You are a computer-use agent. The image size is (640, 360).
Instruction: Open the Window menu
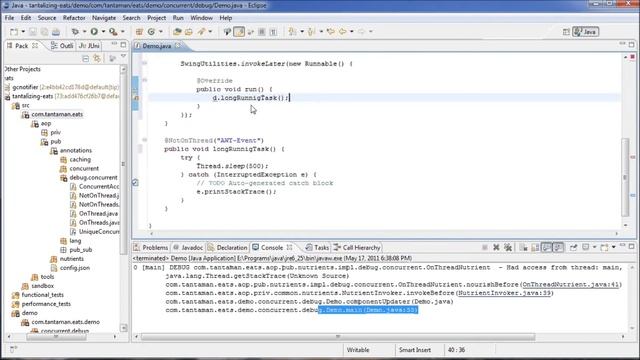pyautogui.click(x=201, y=18)
